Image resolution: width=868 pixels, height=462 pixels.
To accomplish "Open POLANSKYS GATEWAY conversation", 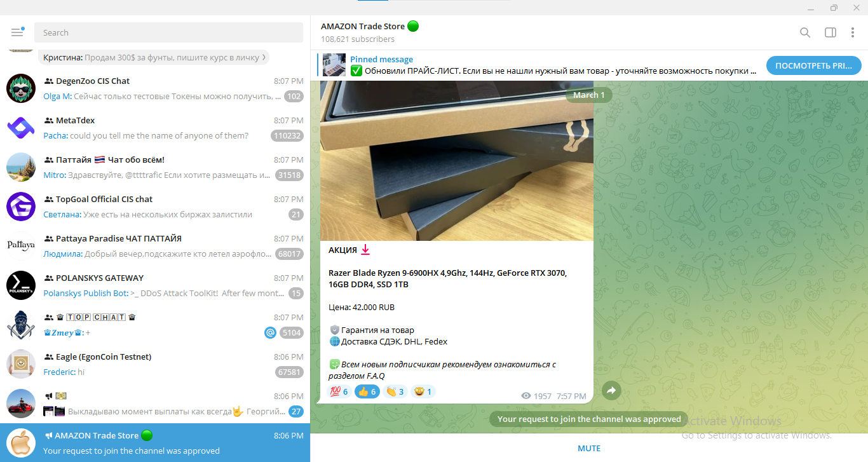I will [x=155, y=285].
